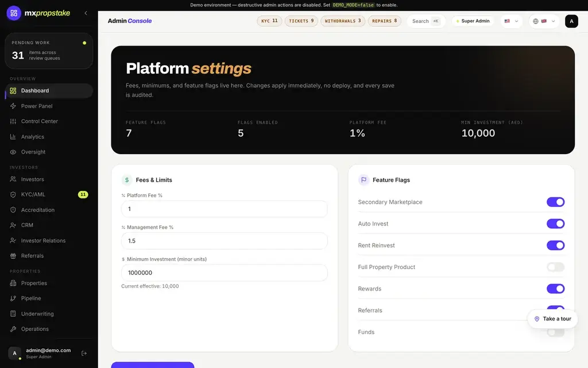Click the Accreditation badge icon
The height and width of the screenshot is (368, 588).
[13, 210]
